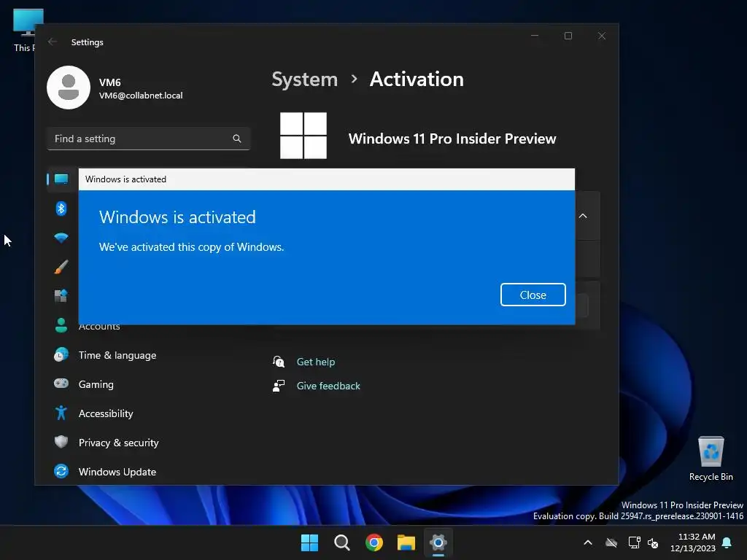The image size is (747, 560).
Task: Open the Start menu on taskbar
Action: (309, 542)
